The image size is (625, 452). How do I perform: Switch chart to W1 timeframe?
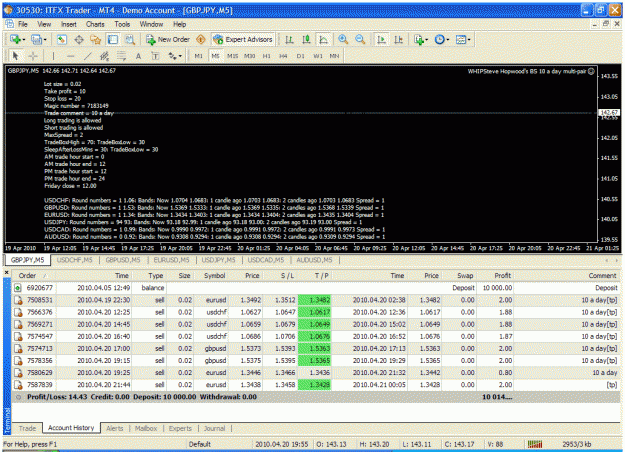pyautogui.click(x=317, y=56)
